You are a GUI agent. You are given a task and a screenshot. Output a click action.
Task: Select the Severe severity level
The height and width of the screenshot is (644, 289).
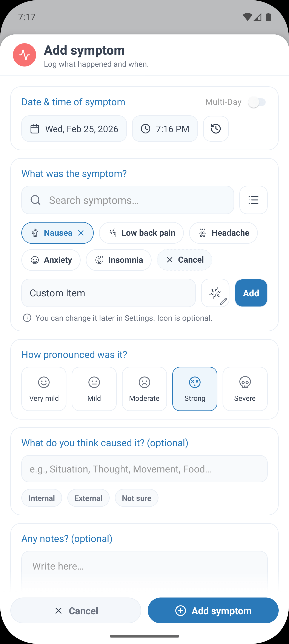pos(245,389)
